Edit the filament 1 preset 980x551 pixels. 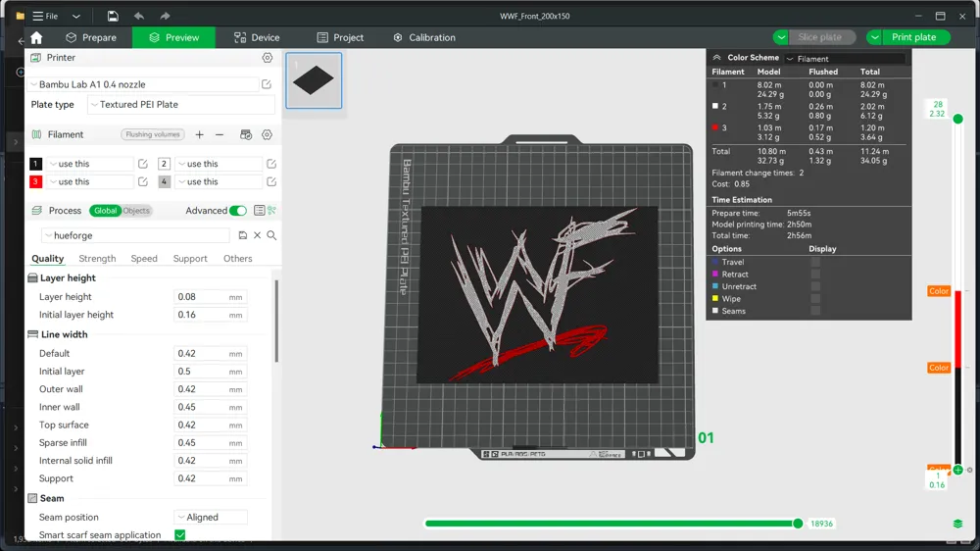point(142,164)
